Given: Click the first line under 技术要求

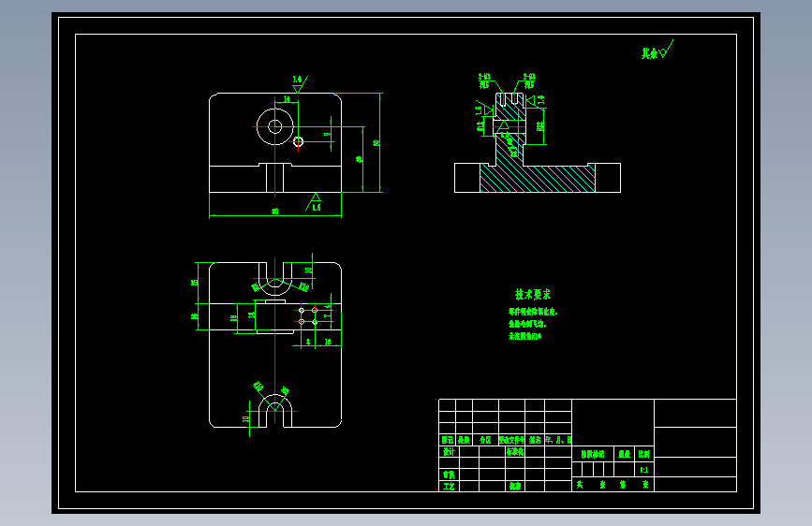Looking at the screenshot, I should tap(533, 312).
